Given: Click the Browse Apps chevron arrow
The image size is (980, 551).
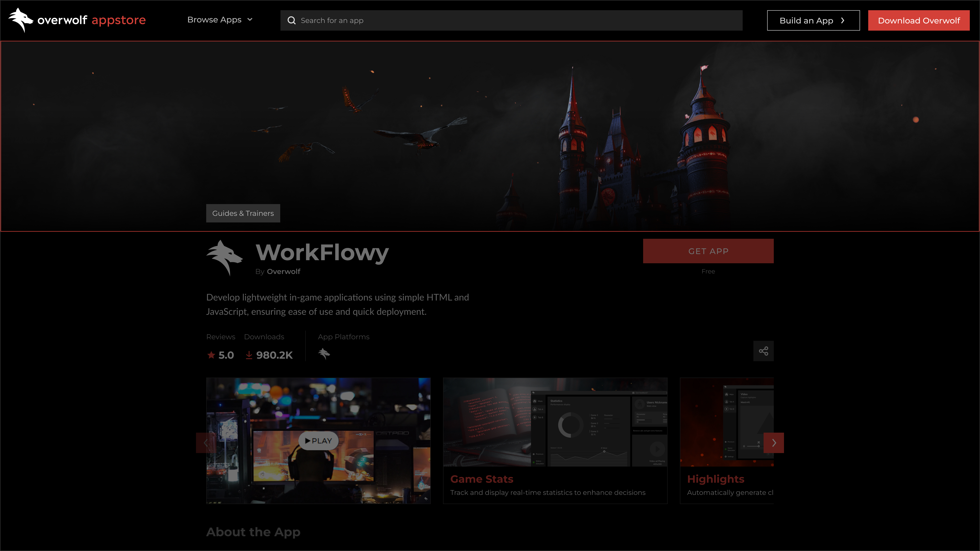Looking at the screenshot, I should coord(250,20).
